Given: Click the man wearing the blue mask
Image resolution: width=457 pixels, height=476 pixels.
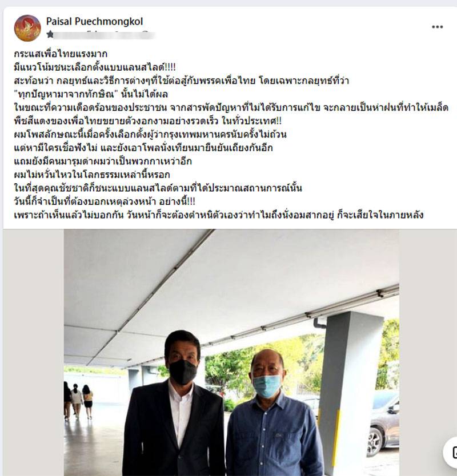Looking at the screenshot, I should 271,414.
